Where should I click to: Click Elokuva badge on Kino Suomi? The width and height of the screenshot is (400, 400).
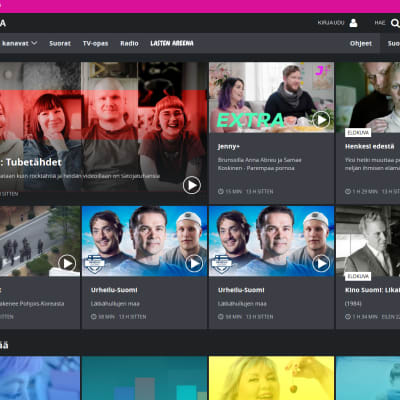coord(358,276)
